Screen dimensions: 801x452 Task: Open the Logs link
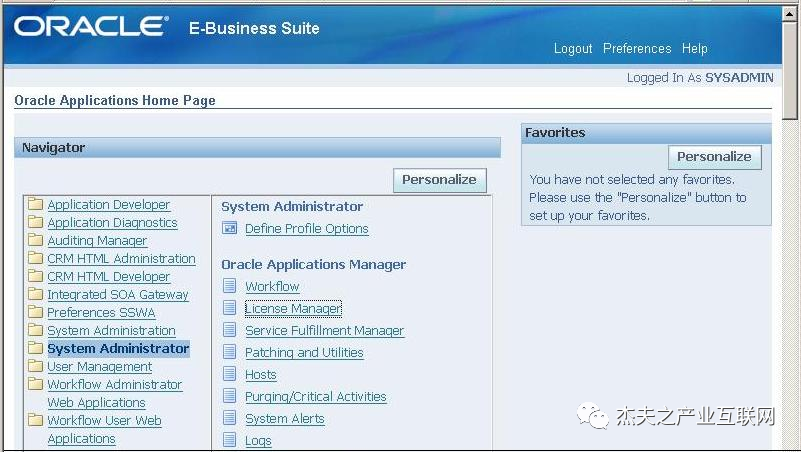258,440
